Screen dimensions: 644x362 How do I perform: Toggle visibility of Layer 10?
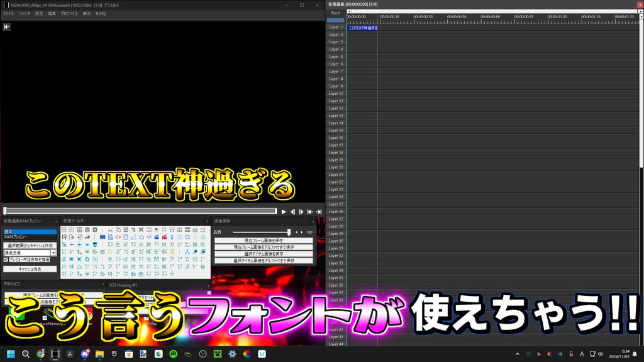(336, 94)
